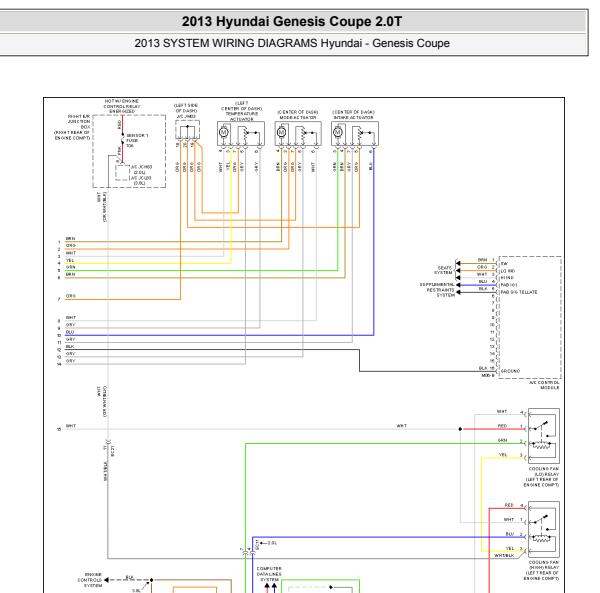The height and width of the screenshot is (593, 600).
Task: Click the "SUPPLEMENTAL RESTRAINTS SYSTEM" label
Action: click(437, 290)
